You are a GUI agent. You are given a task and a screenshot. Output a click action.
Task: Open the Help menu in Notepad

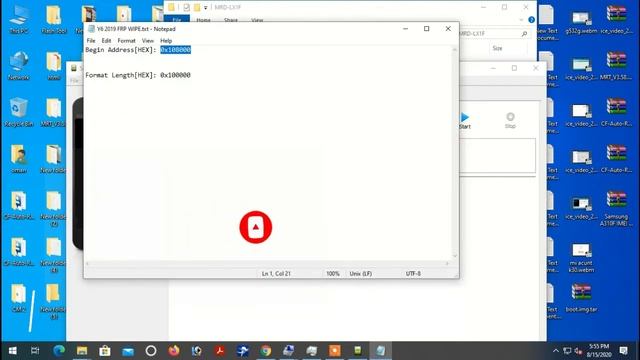tap(166, 41)
